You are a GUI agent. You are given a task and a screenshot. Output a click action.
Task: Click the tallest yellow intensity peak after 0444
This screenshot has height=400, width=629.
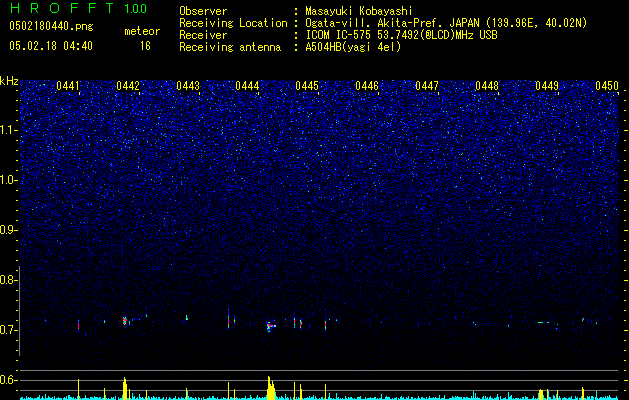pyautogui.click(x=271, y=388)
